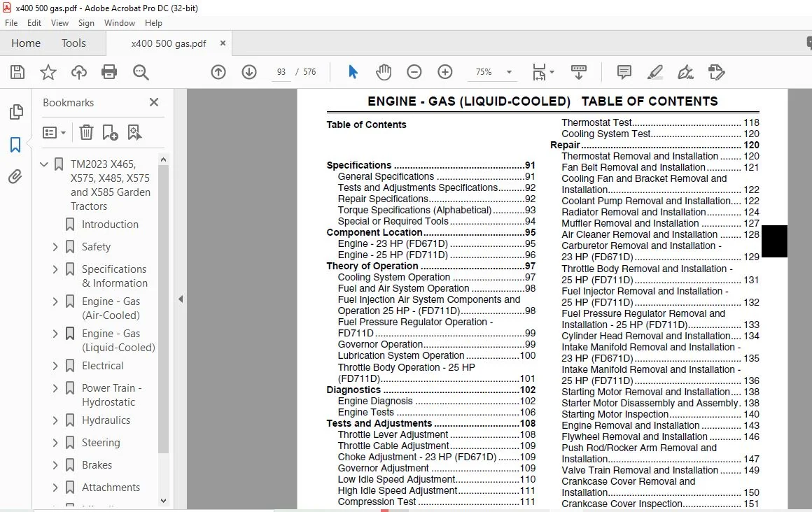Open the View menu
The width and height of the screenshot is (812, 512).
coord(59,23)
